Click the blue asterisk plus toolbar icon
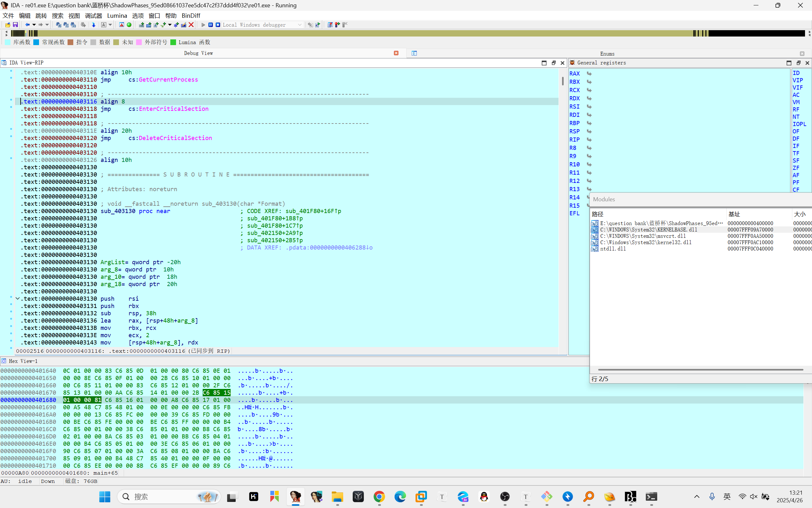Viewport: 812px width, 508px height. tap(176, 25)
